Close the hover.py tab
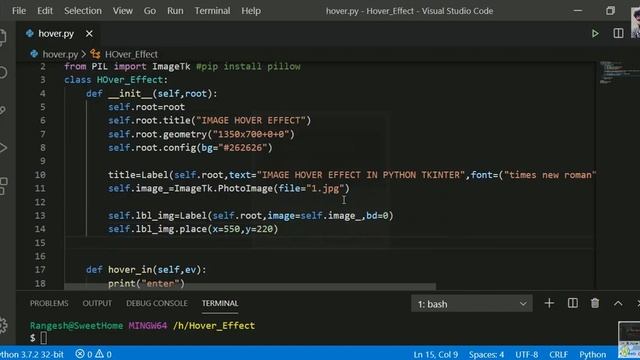 click(x=89, y=34)
